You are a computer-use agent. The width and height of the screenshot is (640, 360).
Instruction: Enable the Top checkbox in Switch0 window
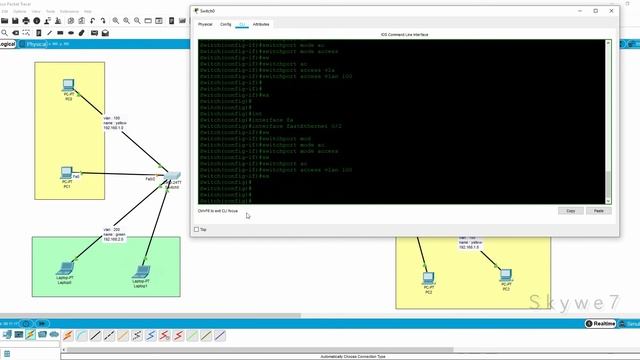click(x=196, y=229)
